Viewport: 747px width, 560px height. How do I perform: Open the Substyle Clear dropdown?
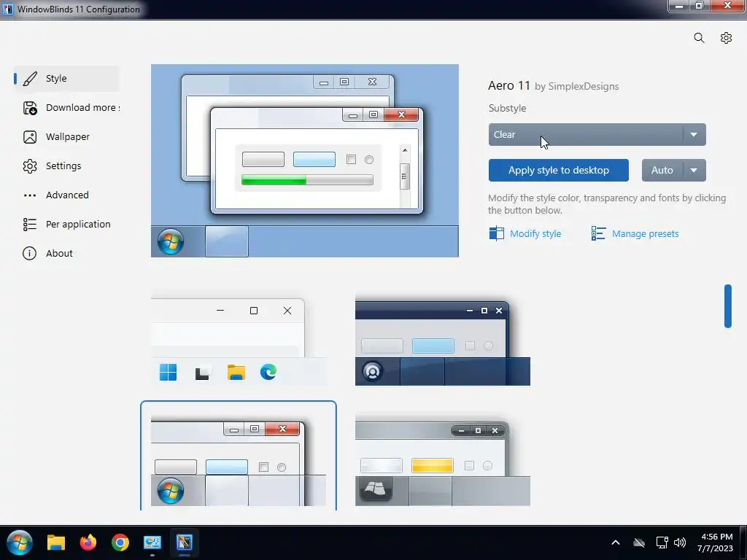click(x=597, y=135)
